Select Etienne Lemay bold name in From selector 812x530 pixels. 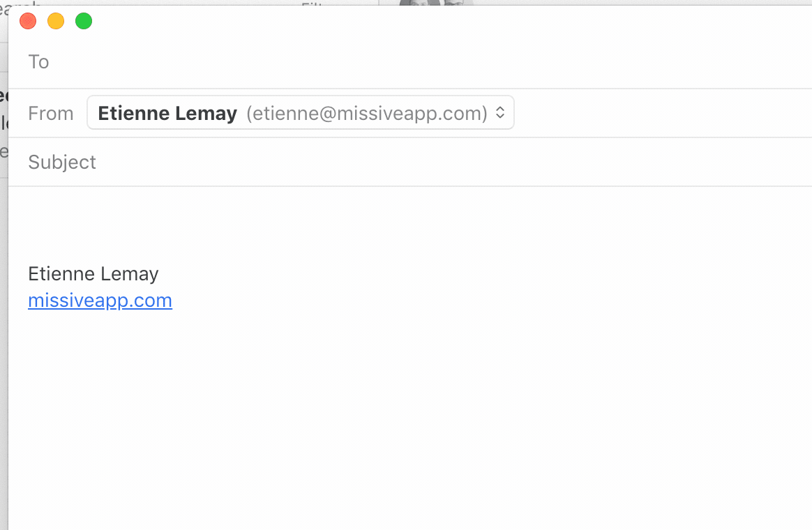tap(167, 113)
